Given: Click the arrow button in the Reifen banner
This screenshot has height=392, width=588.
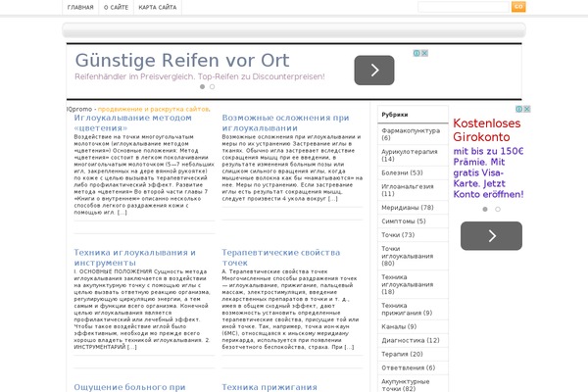Looking at the screenshot, I should (374, 71).
